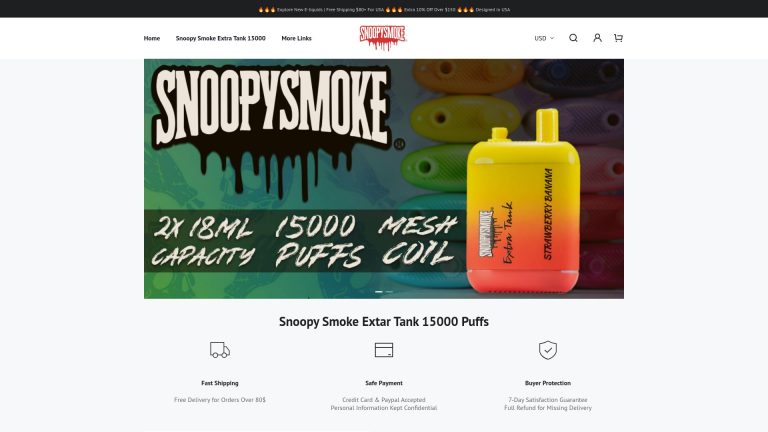The height and width of the screenshot is (432, 768).
Task: Click the Fast Shipping truck icon
Action: pos(220,350)
